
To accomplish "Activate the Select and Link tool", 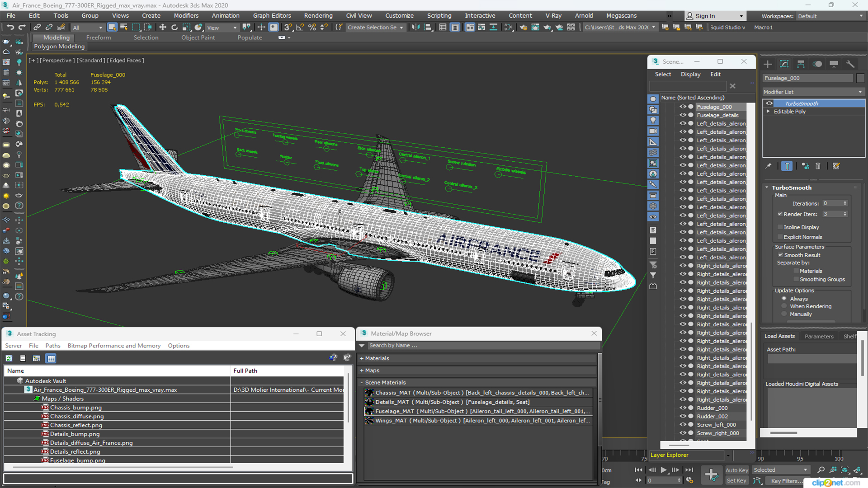I will (38, 28).
